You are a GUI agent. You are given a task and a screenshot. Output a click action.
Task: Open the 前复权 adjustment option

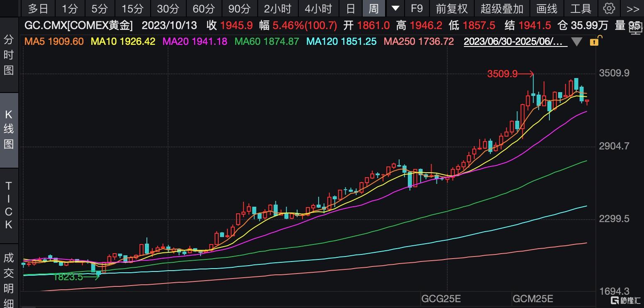pyautogui.click(x=451, y=8)
